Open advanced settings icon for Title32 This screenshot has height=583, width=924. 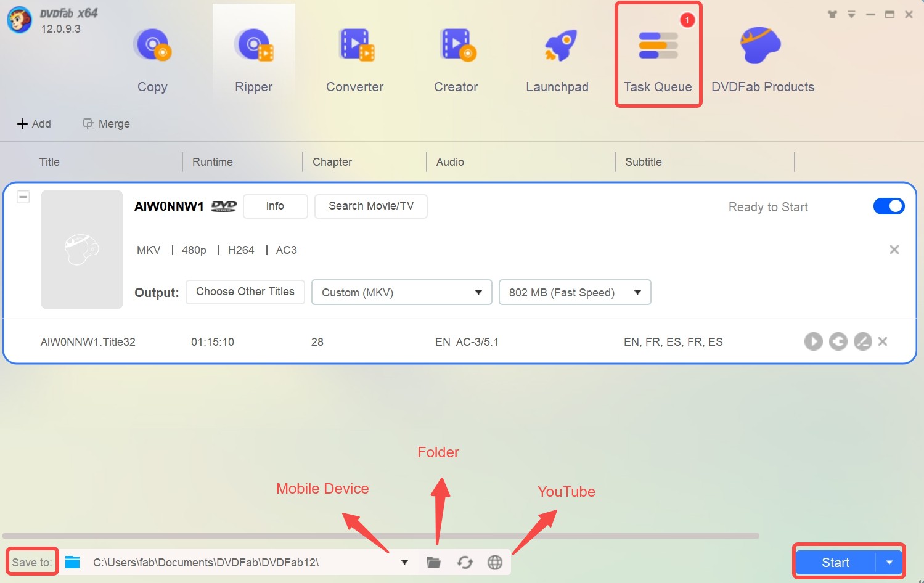coord(838,341)
